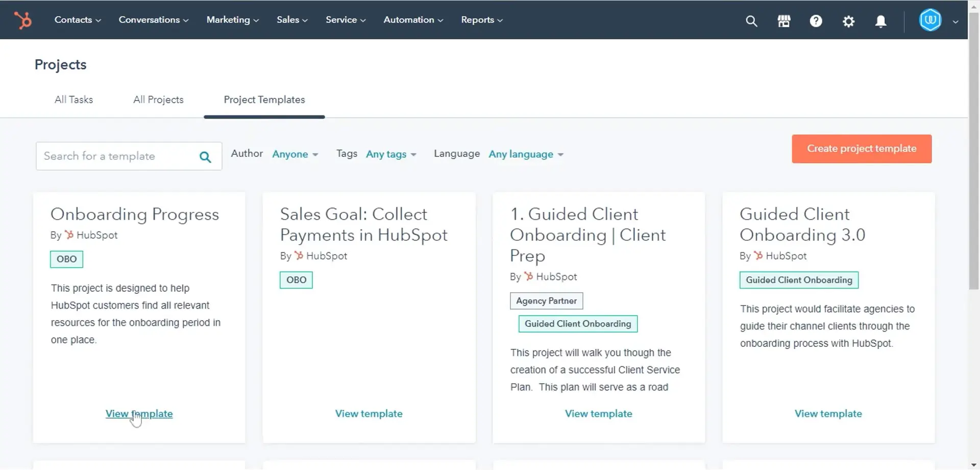
Task: Open the Marketing menu
Action: click(233, 20)
